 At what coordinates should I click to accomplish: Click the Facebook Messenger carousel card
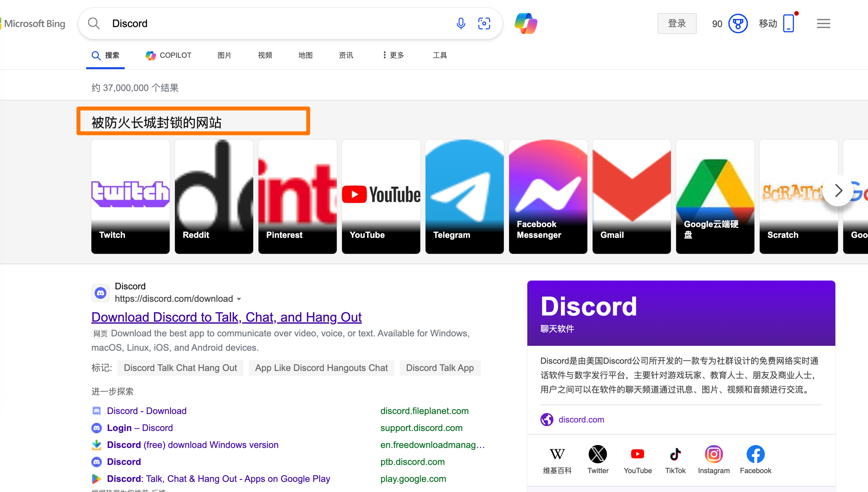[548, 196]
